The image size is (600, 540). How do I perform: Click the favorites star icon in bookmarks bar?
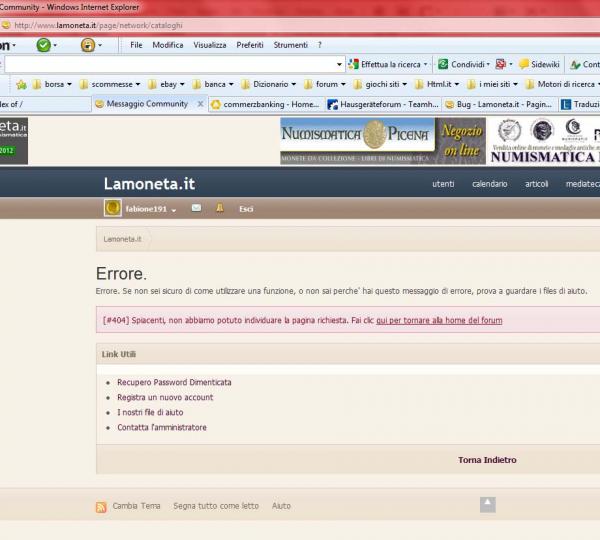(x=21, y=84)
